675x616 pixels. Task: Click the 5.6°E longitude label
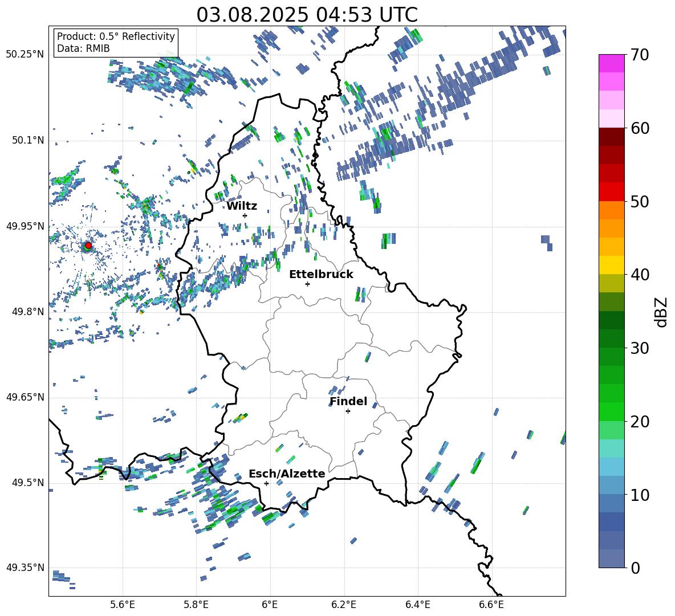point(123,605)
